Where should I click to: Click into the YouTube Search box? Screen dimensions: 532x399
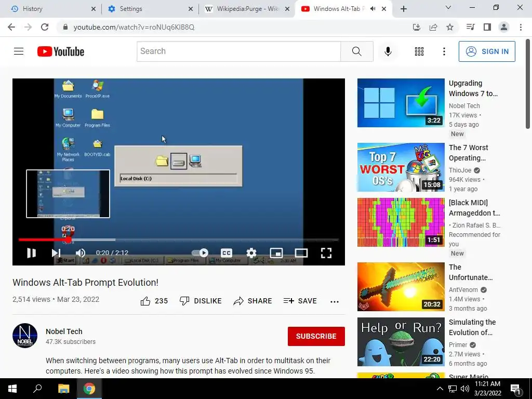click(238, 51)
